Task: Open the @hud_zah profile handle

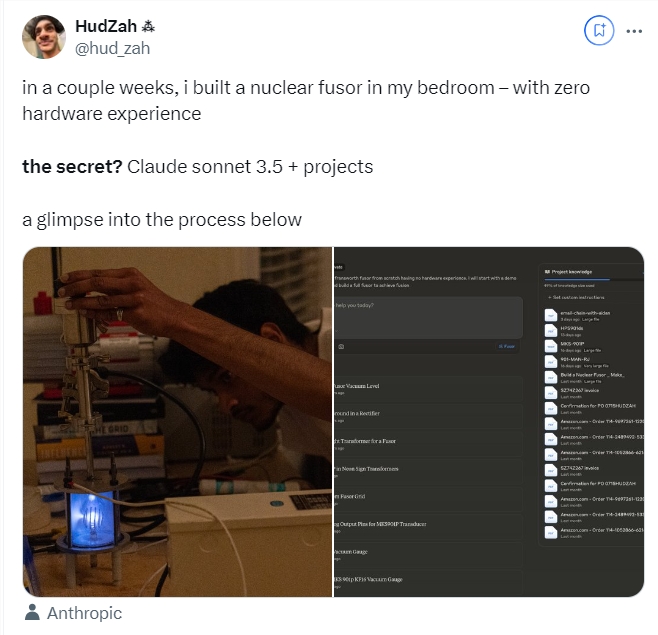Action: point(112,47)
